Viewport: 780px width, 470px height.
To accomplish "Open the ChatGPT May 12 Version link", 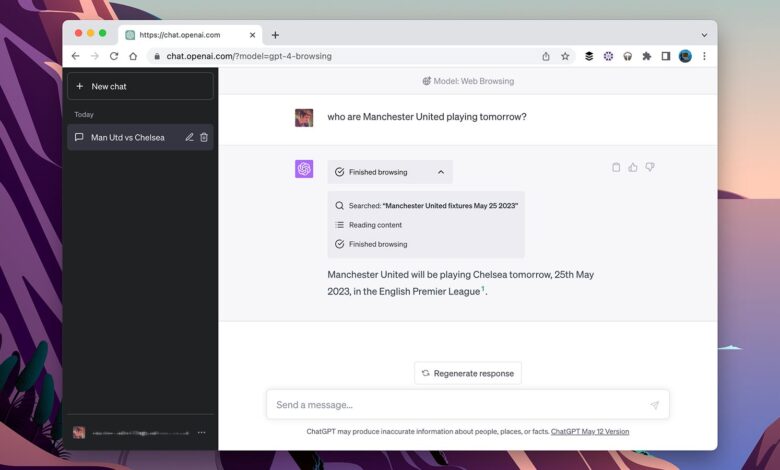I will [x=590, y=432].
